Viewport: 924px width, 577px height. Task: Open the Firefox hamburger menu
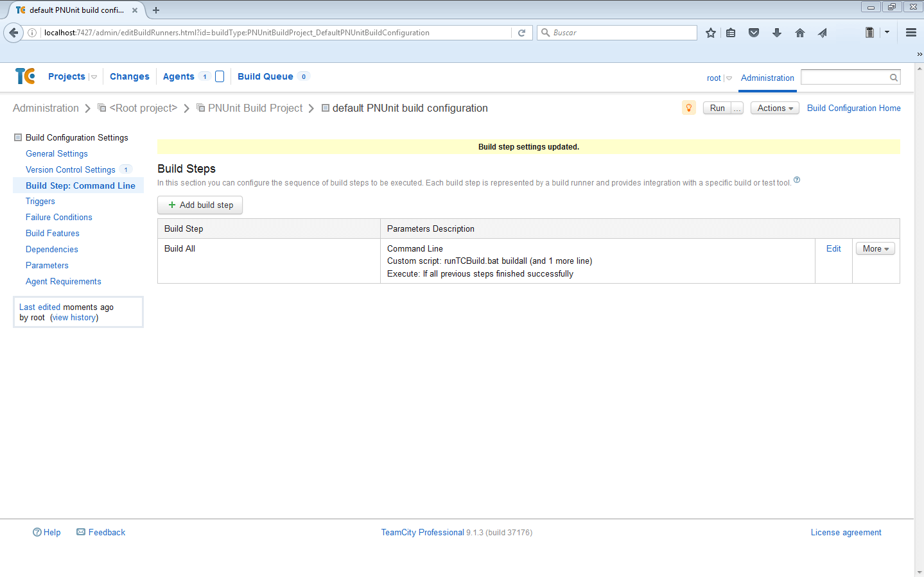pyautogui.click(x=911, y=33)
